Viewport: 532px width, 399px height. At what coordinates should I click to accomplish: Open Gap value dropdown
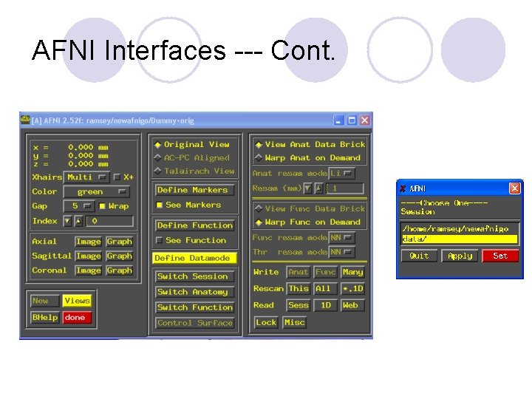point(79,206)
